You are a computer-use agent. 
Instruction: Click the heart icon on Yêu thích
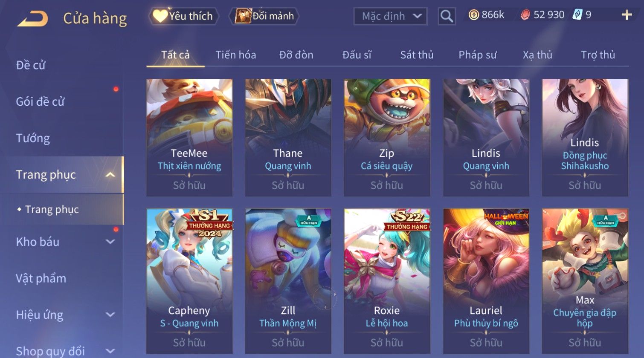click(x=160, y=16)
